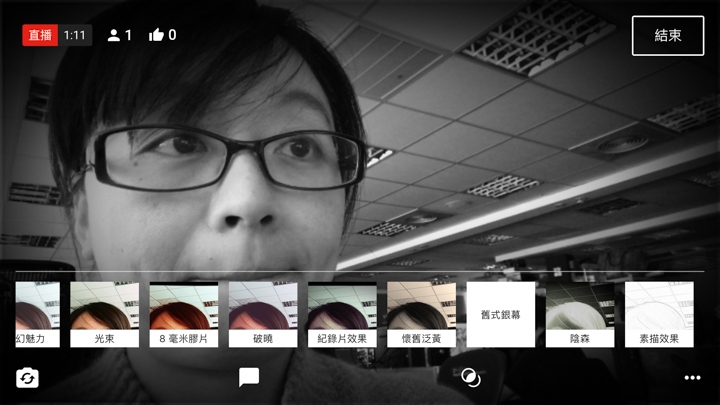This screenshot has height=405, width=720.
Task: Tap the red 直播 live badge
Action: point(40,35)
